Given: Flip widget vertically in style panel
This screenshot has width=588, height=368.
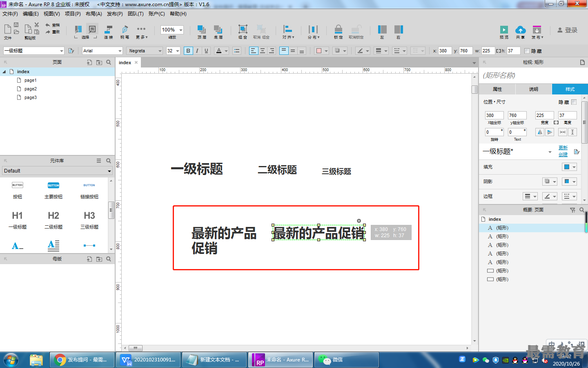Looking at the screenshot, I should [550, 132].
